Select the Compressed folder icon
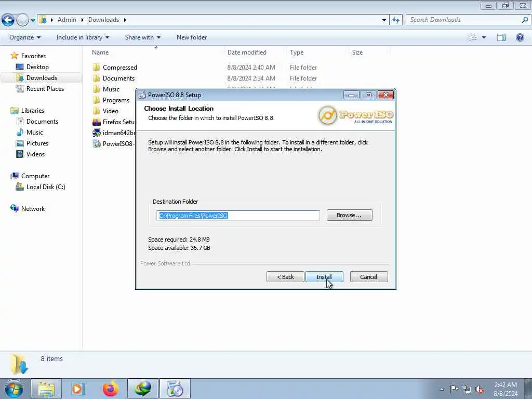Viewport: 532px width, 399px height. (x=96, y=67)
